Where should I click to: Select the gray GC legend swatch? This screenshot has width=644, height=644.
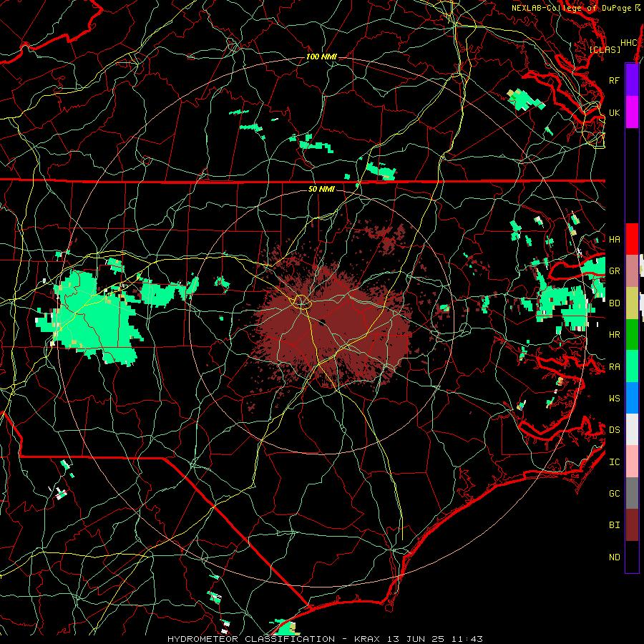pyautogui.click(x=632, y=493)
